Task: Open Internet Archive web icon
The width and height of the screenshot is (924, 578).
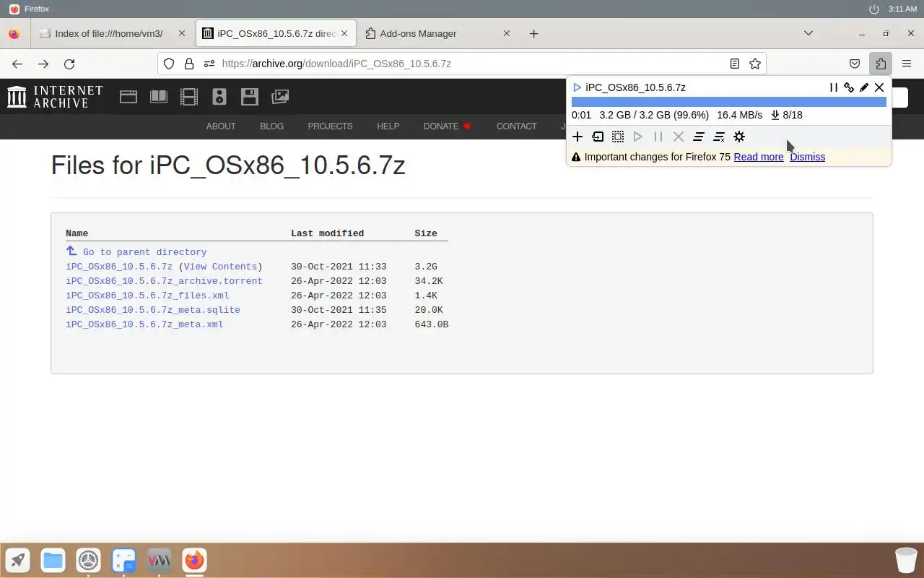Action: [128, 97]
